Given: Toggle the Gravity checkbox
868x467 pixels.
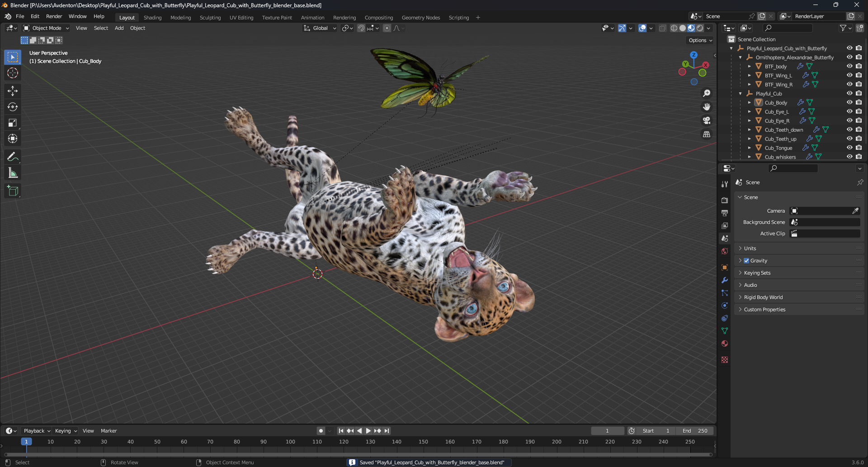Looking at the screenshot, I should pos(746,261).
